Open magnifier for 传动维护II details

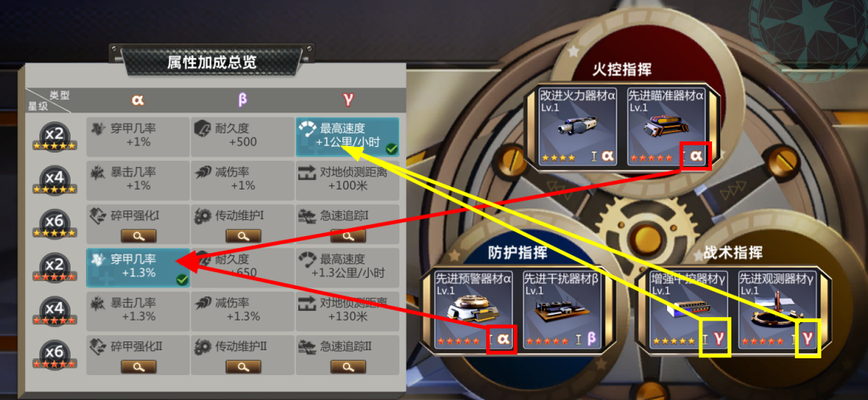(243, 366)
